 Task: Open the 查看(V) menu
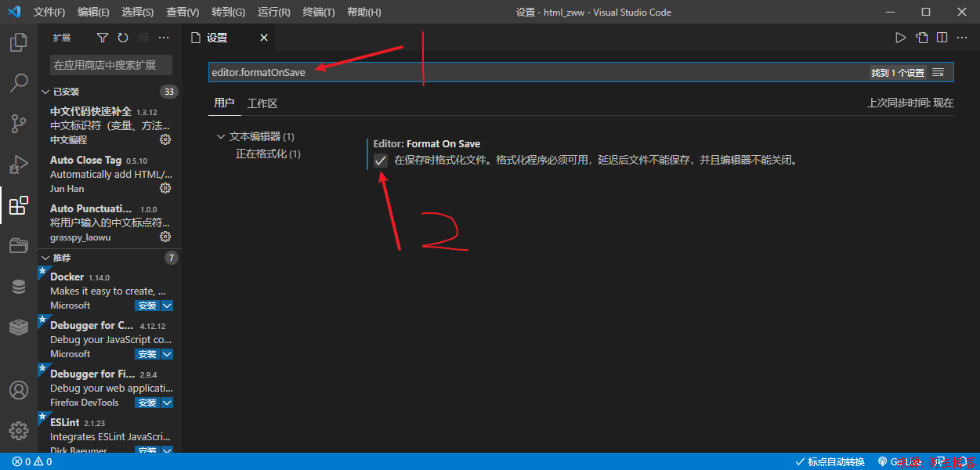[183, 12]
